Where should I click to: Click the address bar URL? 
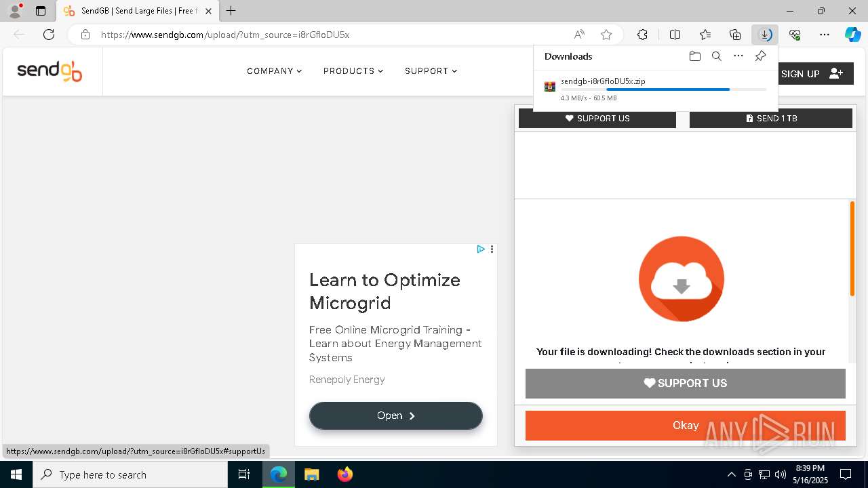pyautogui.click(x=225, y=35)
